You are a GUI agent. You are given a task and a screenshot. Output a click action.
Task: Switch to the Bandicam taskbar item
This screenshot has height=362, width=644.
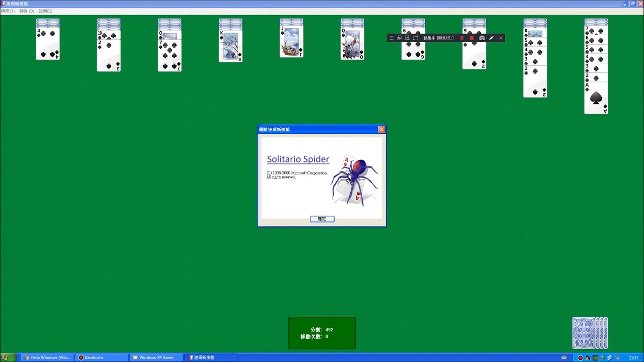(x=101, y=357)
